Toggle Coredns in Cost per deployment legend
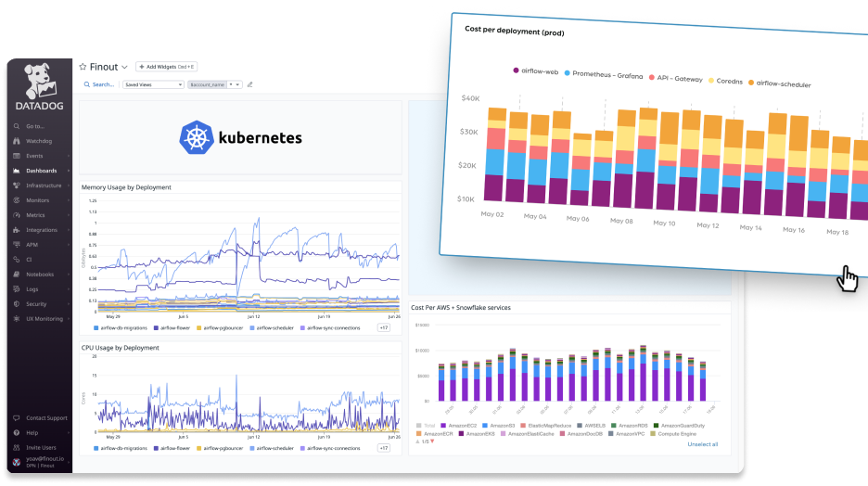Screen dimensions: 868x486 click(x=725, y=81)
